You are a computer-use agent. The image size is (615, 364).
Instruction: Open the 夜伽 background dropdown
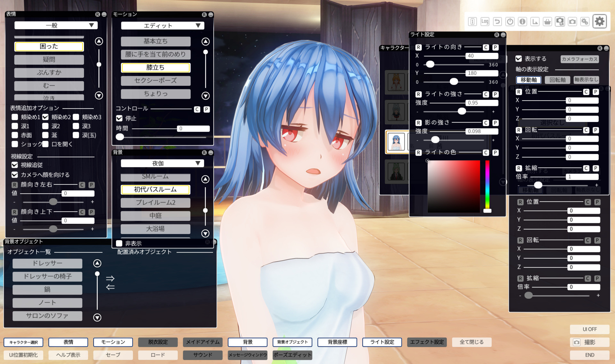[162, 163]
